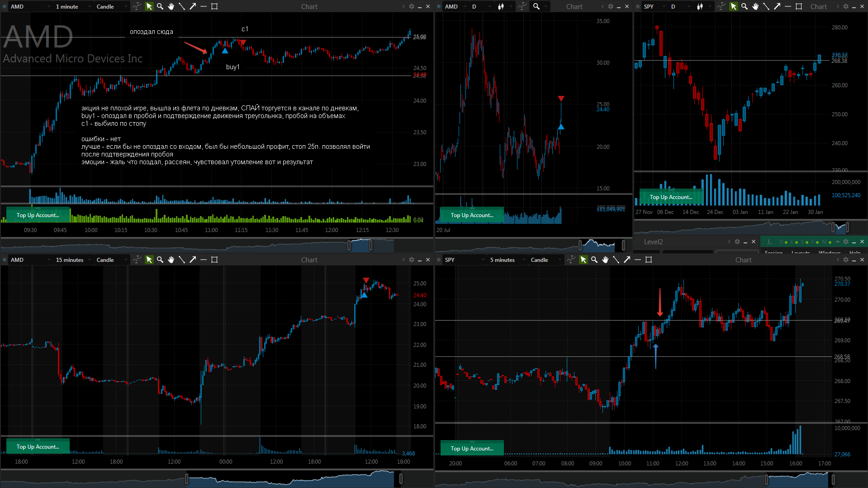This screenshot has width=868, height=488.
Task: Expand arrow beside gear in Level2 window
Action: coord(729,242)
